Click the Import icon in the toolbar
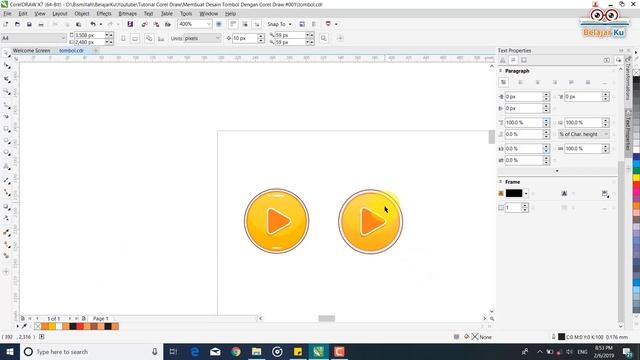This screenshot has width=640, height=360. pos(144,24)
